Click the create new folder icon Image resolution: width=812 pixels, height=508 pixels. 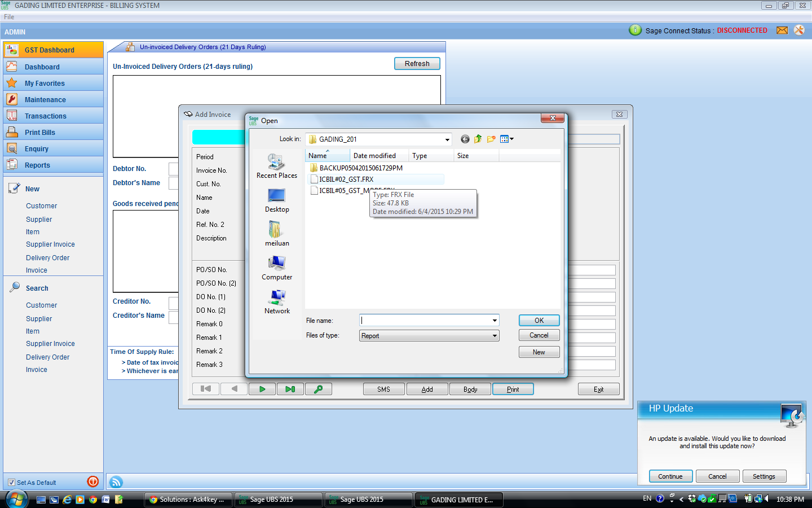pos(491,139)
